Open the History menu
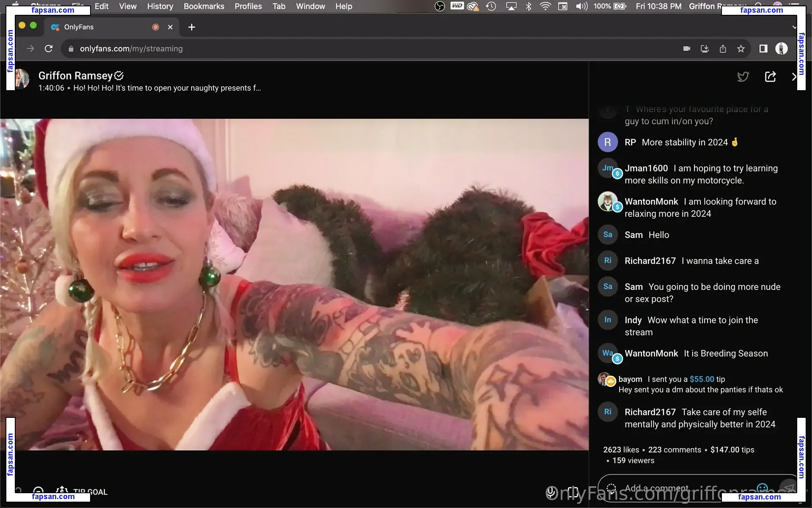Viewport: 812px width, 508px height. click(x=160, y=6)
